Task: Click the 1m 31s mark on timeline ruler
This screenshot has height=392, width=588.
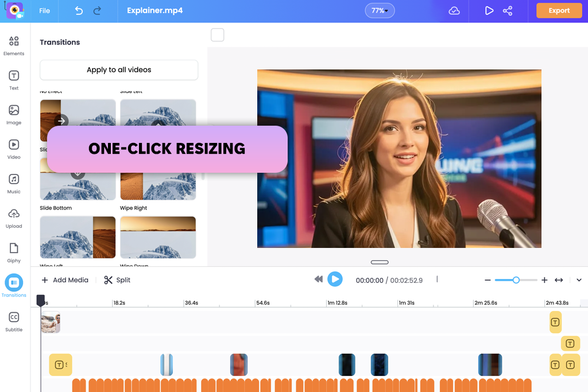Action: click(407, 303)
